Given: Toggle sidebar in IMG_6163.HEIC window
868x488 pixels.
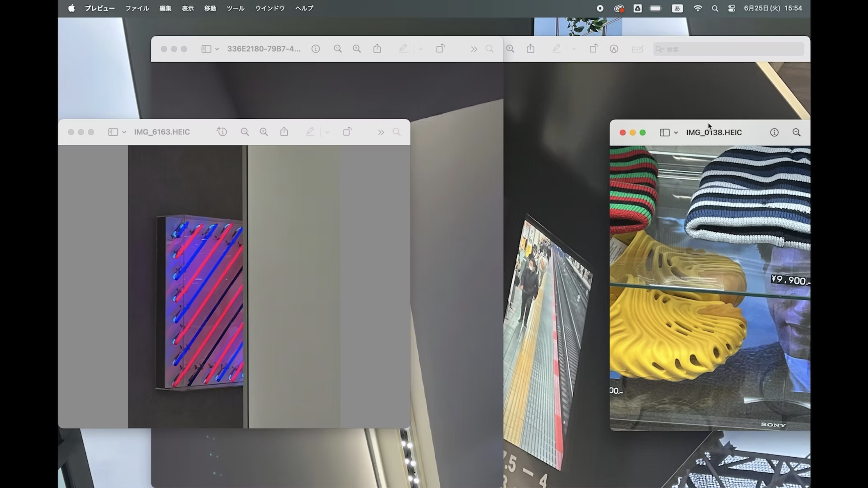Looking at the screenshot, I should tap(113, 132).
